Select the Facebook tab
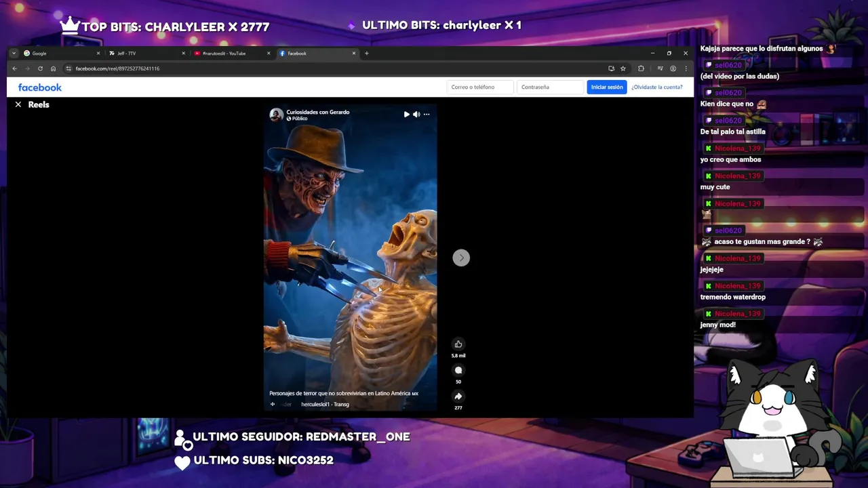Image resolution: width=868 pixels, height=488 pixels. 317,54
